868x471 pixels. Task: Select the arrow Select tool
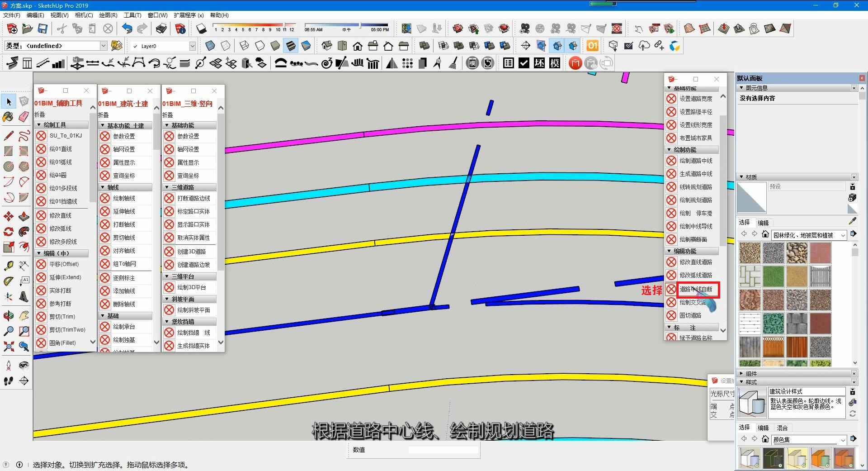point(9,102)
